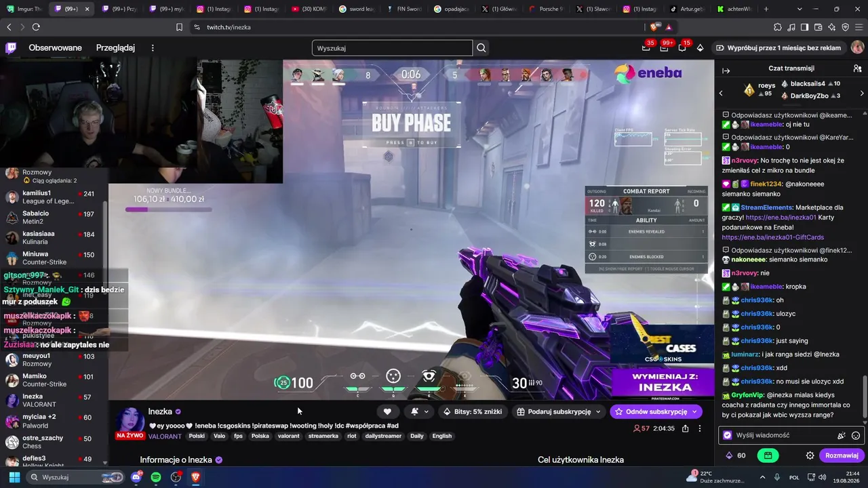Open channel points green rewards icon

[x=768, y=455]
